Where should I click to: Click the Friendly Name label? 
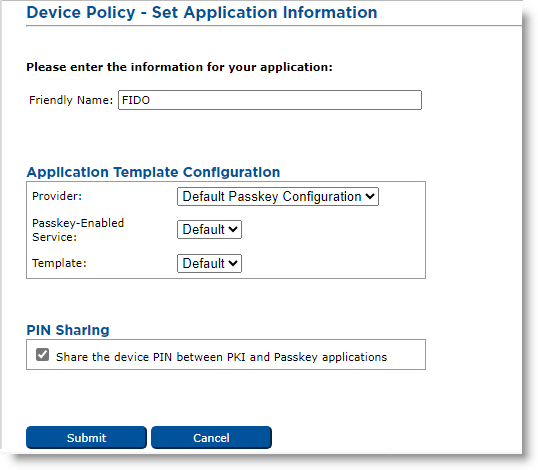tap(71, 100)
